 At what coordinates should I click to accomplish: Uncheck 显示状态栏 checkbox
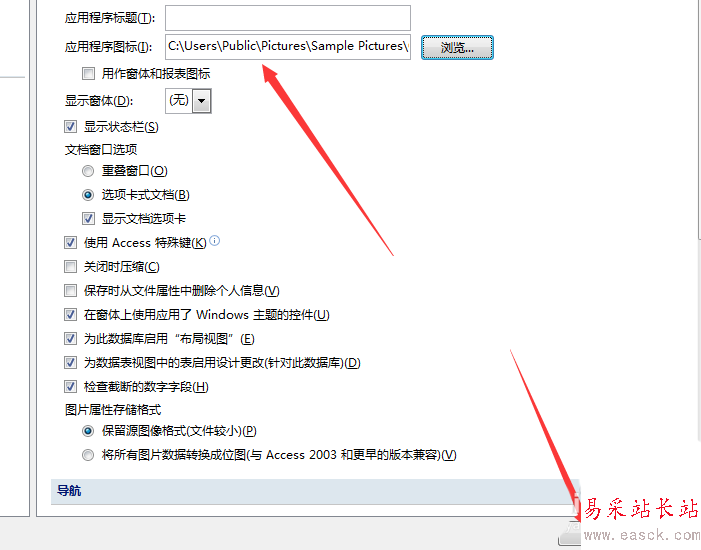[x=70, y=127]
